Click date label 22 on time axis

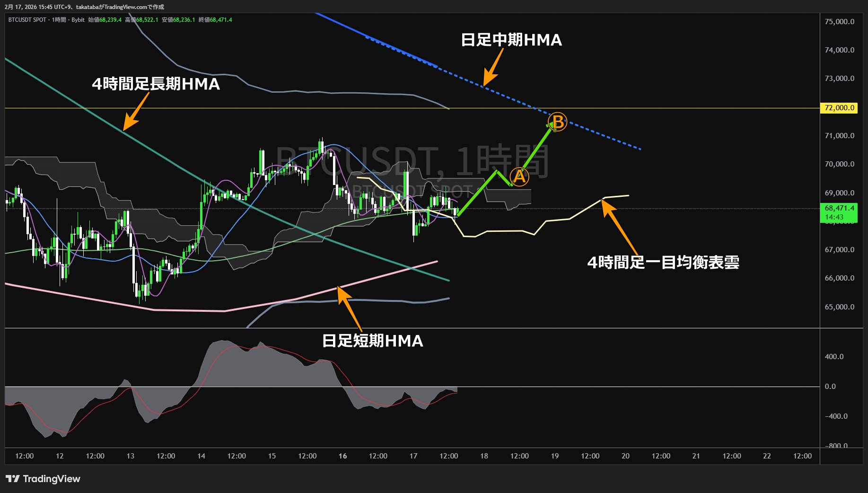[767, 456]
